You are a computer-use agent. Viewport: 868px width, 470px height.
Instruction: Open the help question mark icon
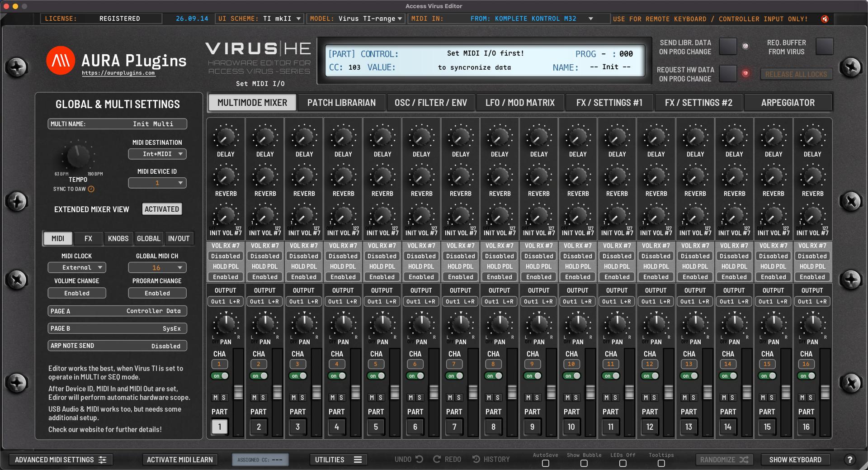(x=849, y=460)
